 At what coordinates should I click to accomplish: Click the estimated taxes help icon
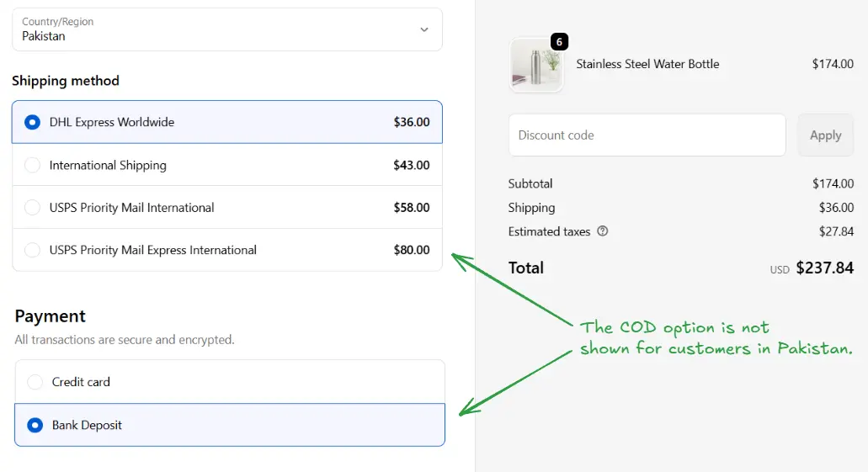(x=602, y=231)
